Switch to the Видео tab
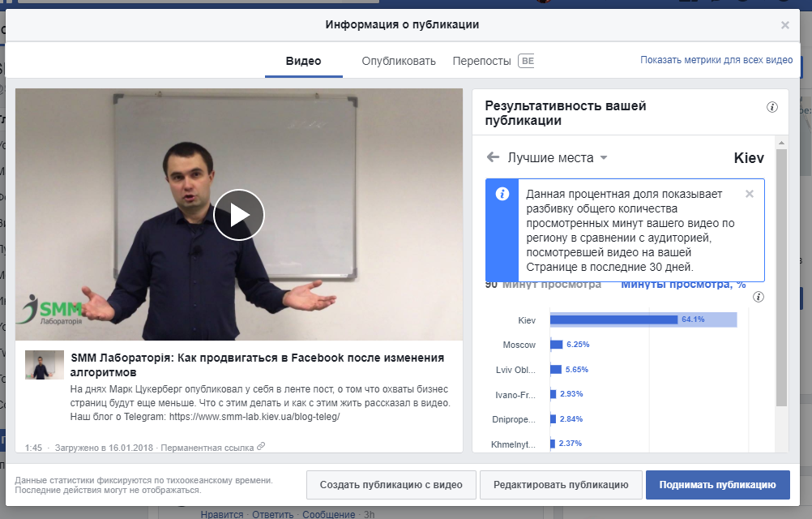The image size is (812, 519). coord(303,61)
